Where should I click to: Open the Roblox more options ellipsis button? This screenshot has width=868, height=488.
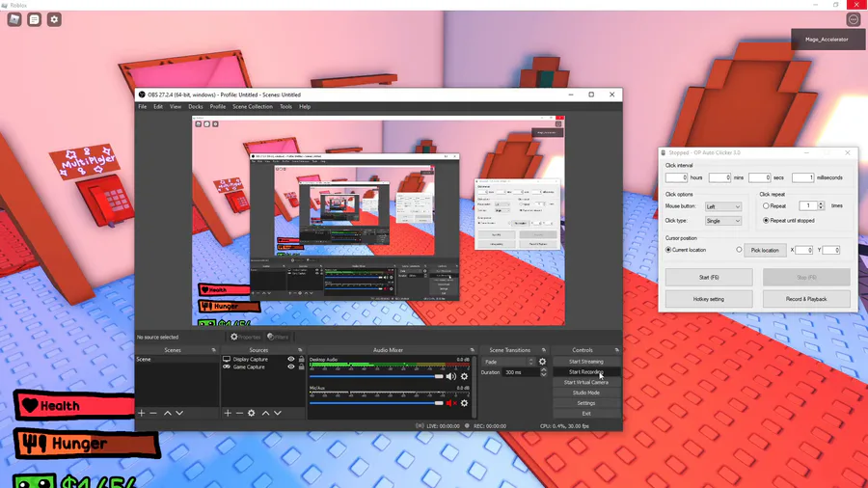[x=854, y=20]
